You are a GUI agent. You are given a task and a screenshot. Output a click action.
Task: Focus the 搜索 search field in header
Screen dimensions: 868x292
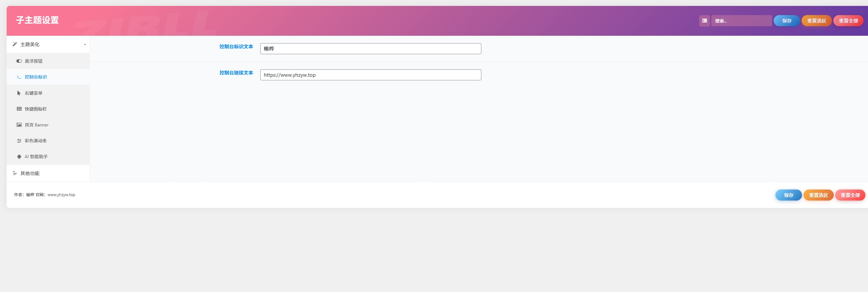pyautogui.click(x=741, y=21)
